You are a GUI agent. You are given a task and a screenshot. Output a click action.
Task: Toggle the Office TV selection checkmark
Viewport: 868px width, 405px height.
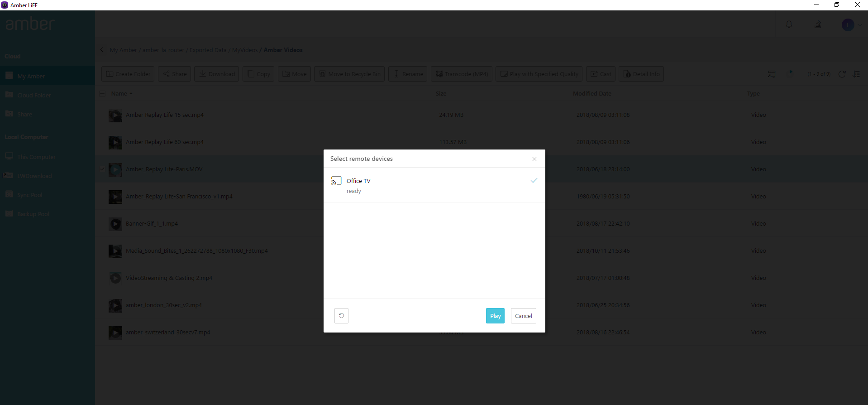click(x=534, y=180)
